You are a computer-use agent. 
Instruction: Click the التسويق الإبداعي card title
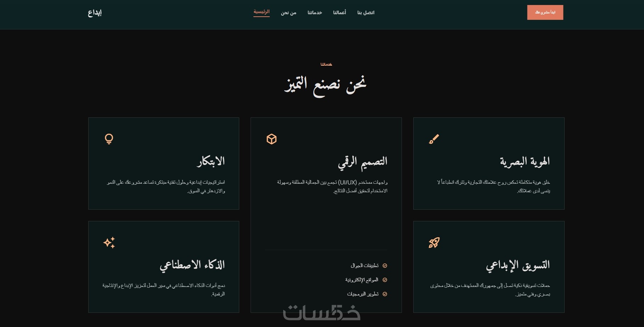(518, 265)
